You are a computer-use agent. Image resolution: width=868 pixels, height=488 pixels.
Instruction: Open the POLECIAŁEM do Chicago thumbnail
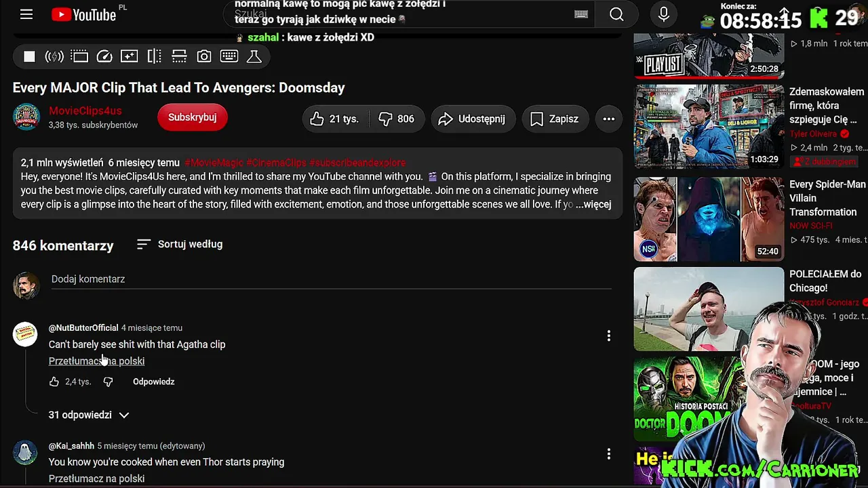(x=709, y=309)
